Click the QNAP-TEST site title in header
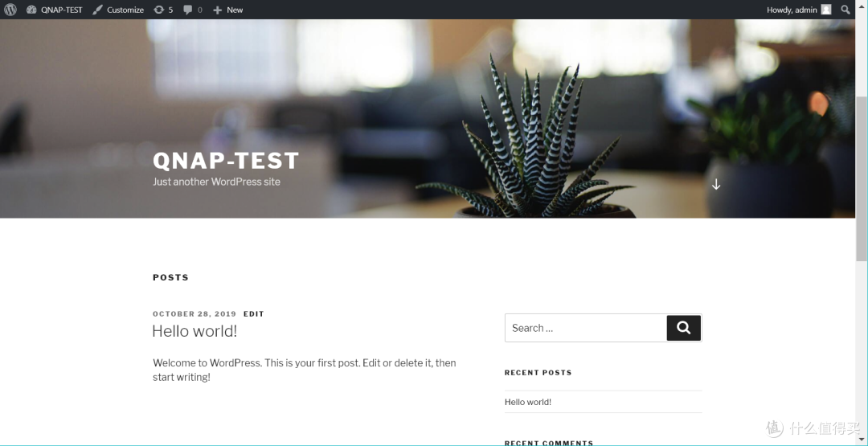The image size is (868, 446). tap(226, 161)
